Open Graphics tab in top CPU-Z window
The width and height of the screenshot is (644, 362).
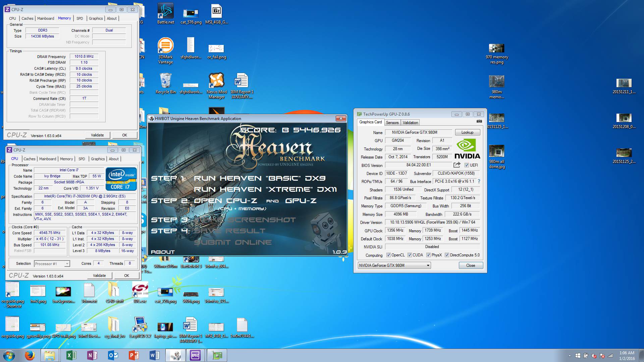click(x=96, y=18)
